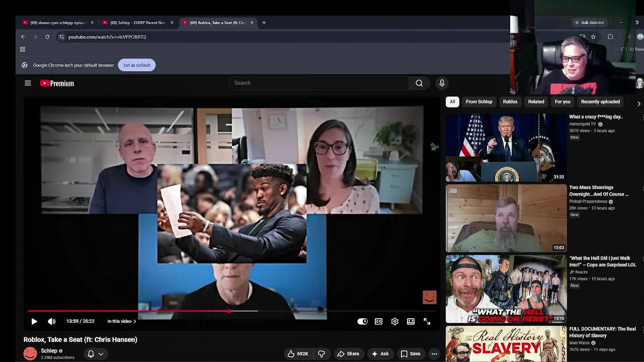Select the Roblox filter chip
The height and width of the screenshot is (362, 644).
pyautogui.click(x=510, y=102)
